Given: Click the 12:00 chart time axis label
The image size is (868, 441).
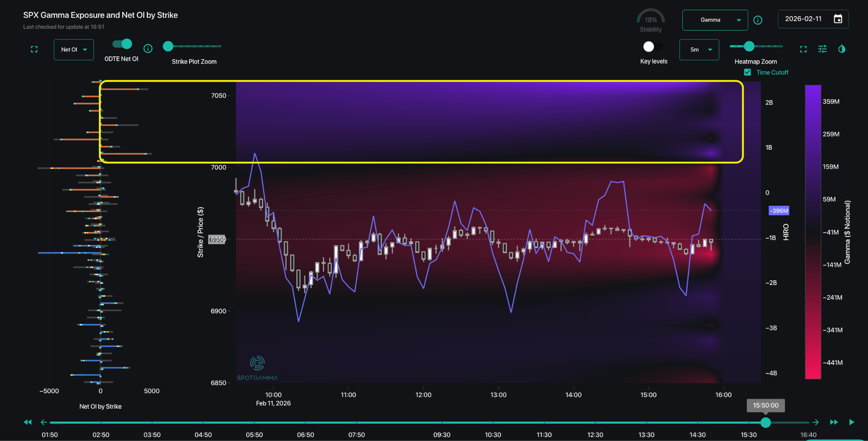Looking at the screenshot, I should click(423, 395).
